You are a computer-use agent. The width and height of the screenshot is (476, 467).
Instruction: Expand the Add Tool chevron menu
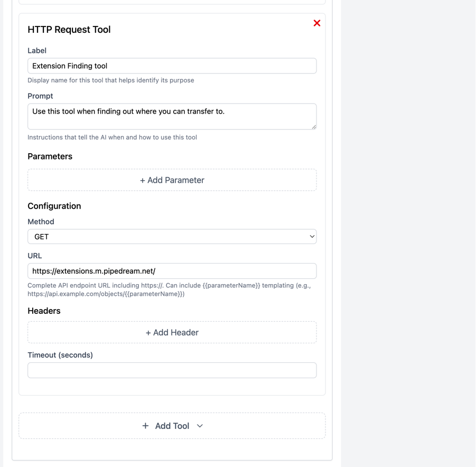click(x=200, y=426)
